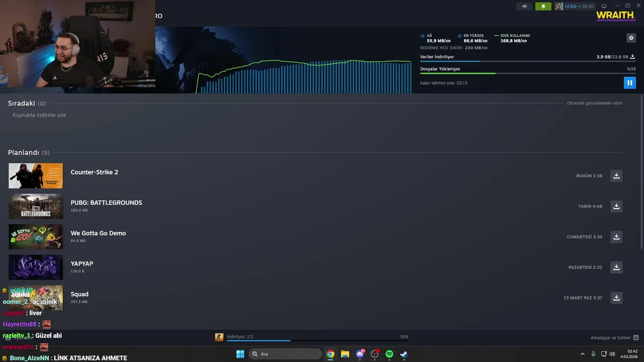Open Spotify from the taskbar

[389, 354]
